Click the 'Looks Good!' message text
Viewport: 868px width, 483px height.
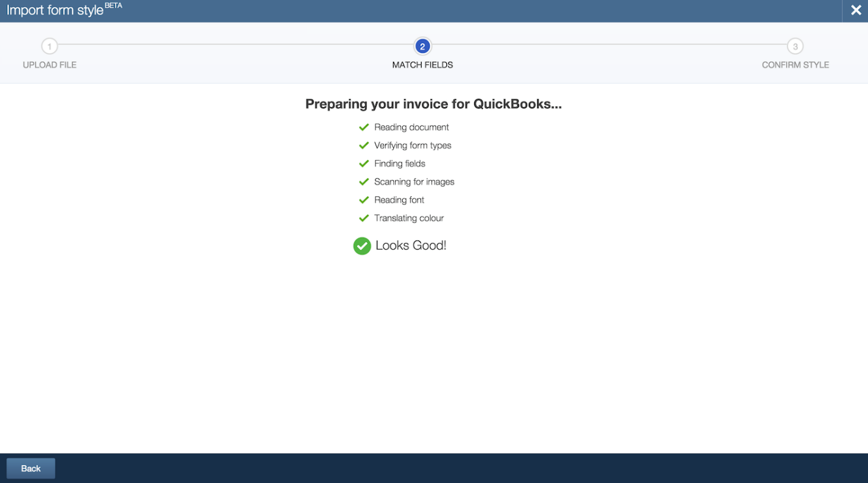point(411,246)
